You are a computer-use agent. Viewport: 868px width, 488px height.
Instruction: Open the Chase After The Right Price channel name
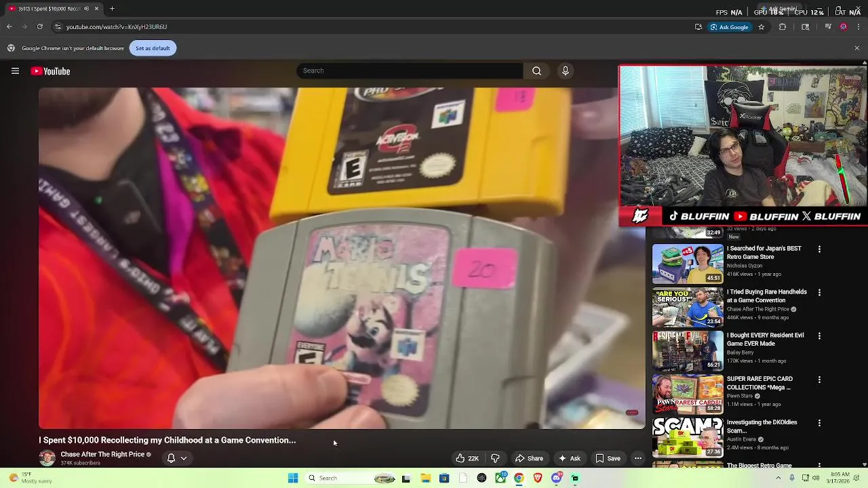[102, 454]
